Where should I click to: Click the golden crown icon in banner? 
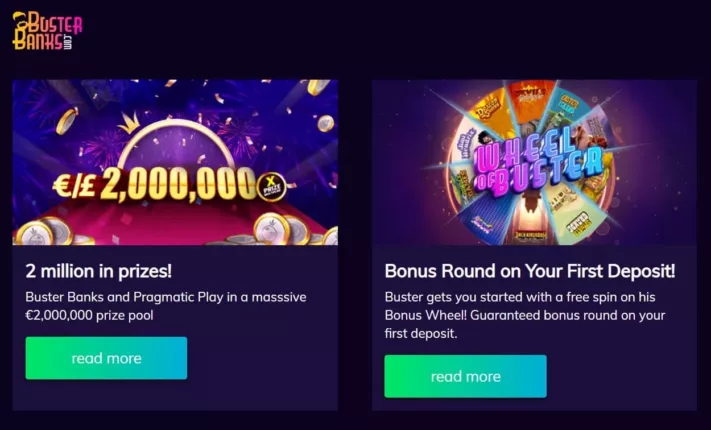[129, 122]
